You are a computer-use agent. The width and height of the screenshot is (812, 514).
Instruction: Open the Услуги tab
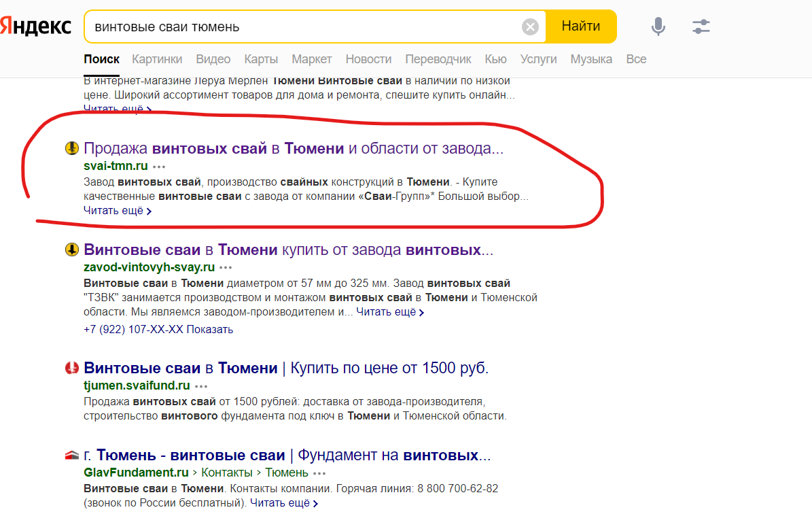click(539, 59)
